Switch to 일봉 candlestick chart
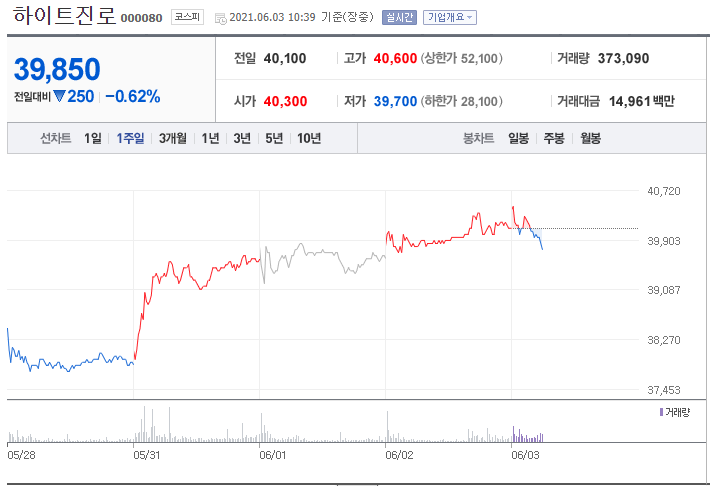Image resolution: width=710 pixels, height=486 pixels. pyautogui.click(x=518, y=138)
